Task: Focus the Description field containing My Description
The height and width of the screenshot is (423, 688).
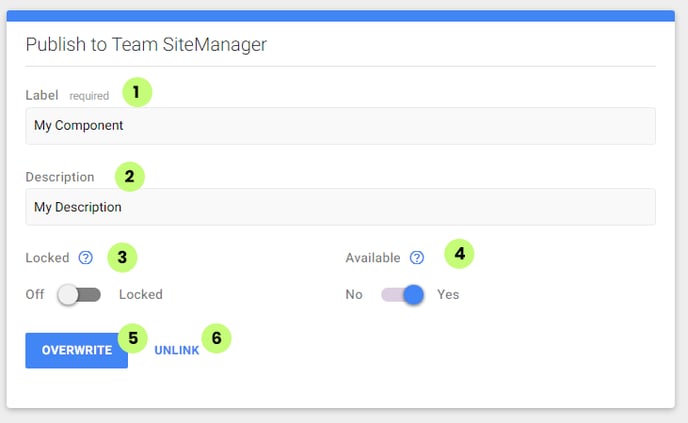Action: pyautogui.click(x=340, y=207)
